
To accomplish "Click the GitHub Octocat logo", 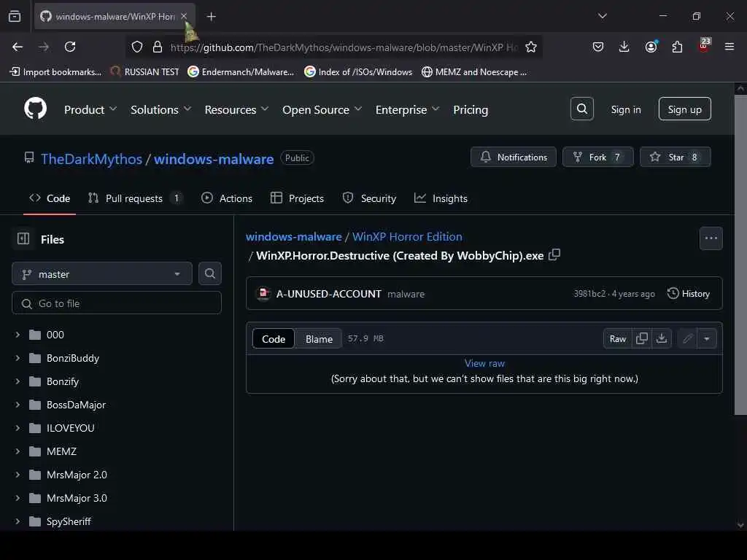I will point(35,109).
